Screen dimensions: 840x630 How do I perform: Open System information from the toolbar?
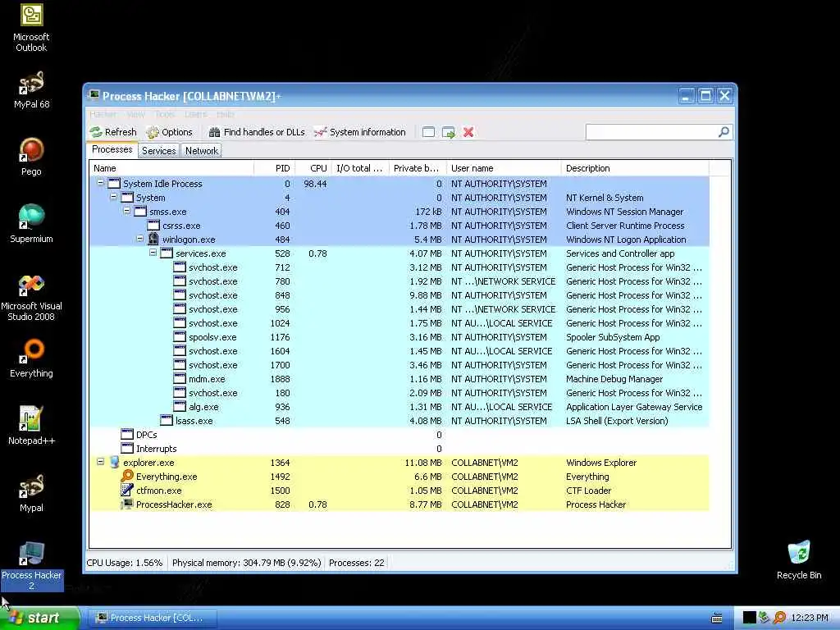coord(359,132)
